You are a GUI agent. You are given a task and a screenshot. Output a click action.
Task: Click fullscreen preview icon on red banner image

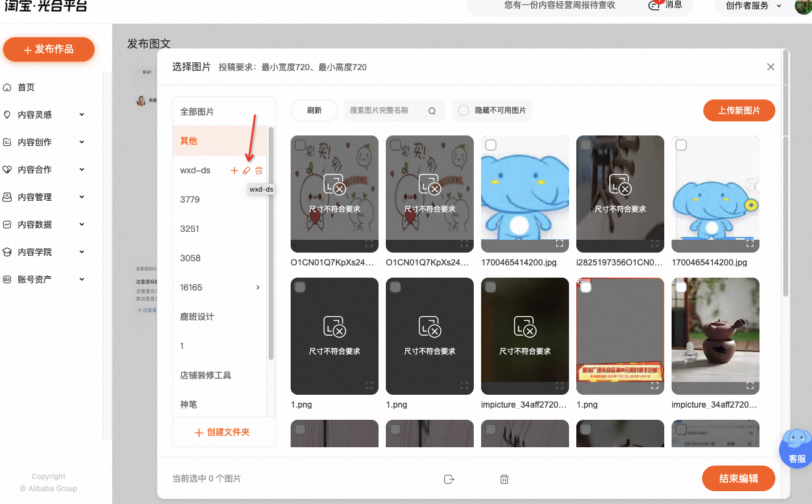[654, 386]
